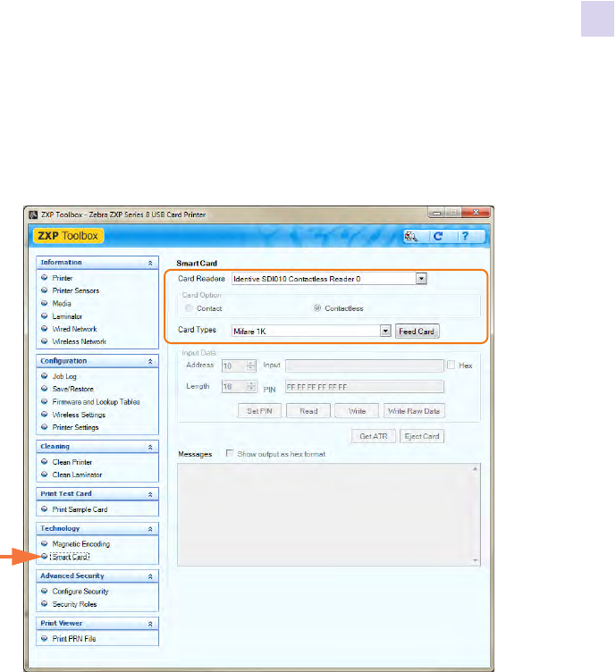Click the Messages scrollbar up arrow
616x672 pixels.
point(475,469)
